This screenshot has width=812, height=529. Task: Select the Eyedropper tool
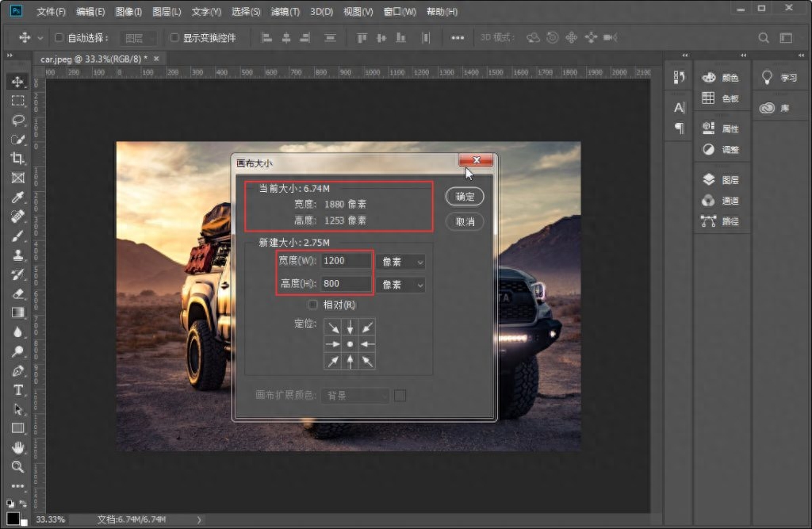click(x=17, y=197)
